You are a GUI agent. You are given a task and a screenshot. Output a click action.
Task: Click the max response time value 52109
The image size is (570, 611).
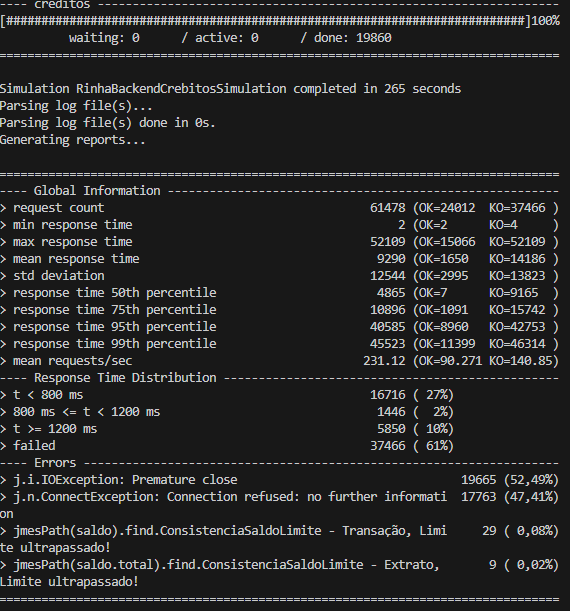[x=388, y=242]
